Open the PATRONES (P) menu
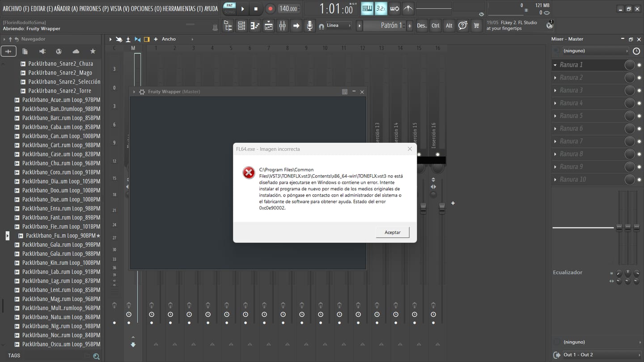The height and width of the screenshot is (362, 644). click(x=94, y=8)
